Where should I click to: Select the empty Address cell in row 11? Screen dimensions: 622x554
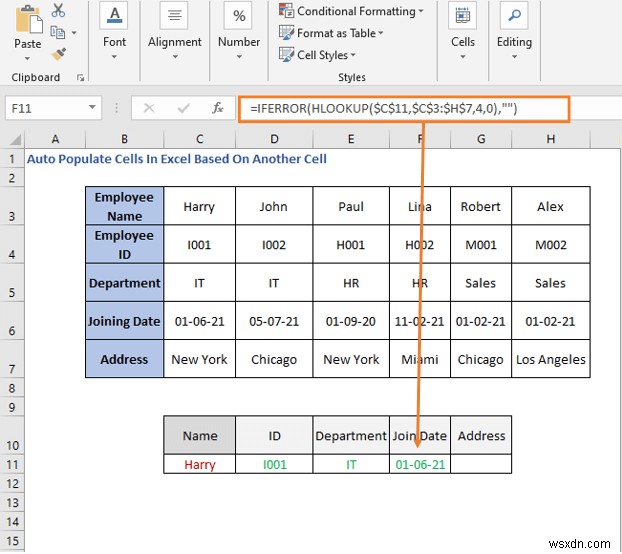[x=481, y=464]
